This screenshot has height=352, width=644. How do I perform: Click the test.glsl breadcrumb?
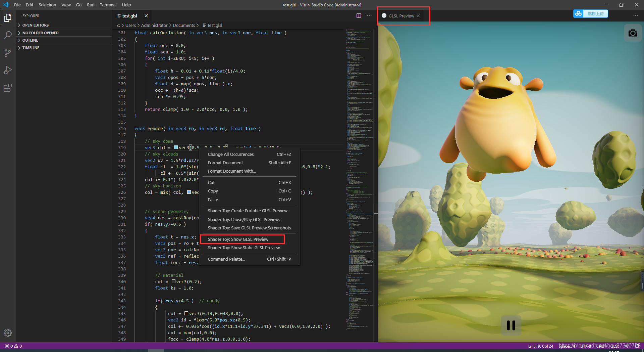tap(212, 26)
